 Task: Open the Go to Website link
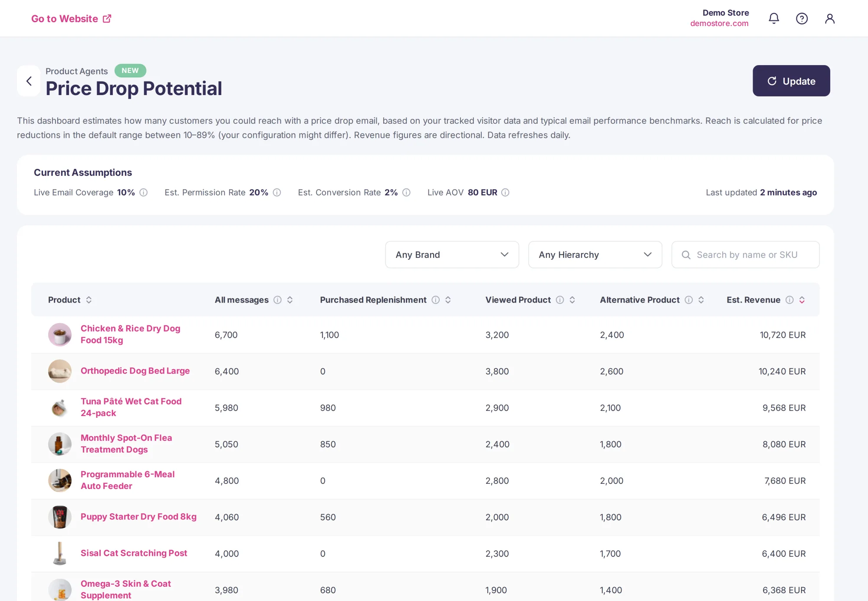pos(71,19)
